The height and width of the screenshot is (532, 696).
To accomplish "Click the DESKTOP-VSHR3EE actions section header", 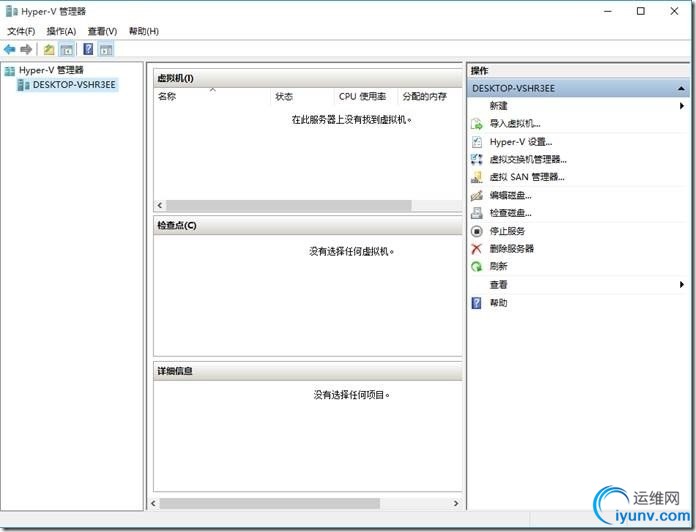I will [578, 89].
